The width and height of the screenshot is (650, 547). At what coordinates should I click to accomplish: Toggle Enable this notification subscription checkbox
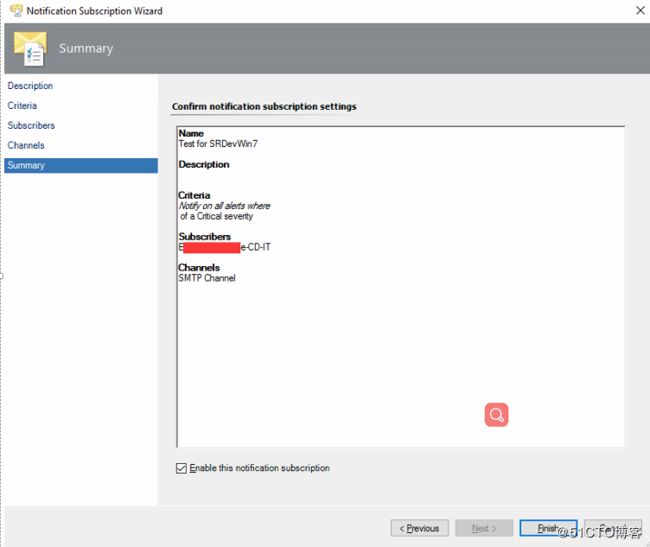(x=181, y=468)
